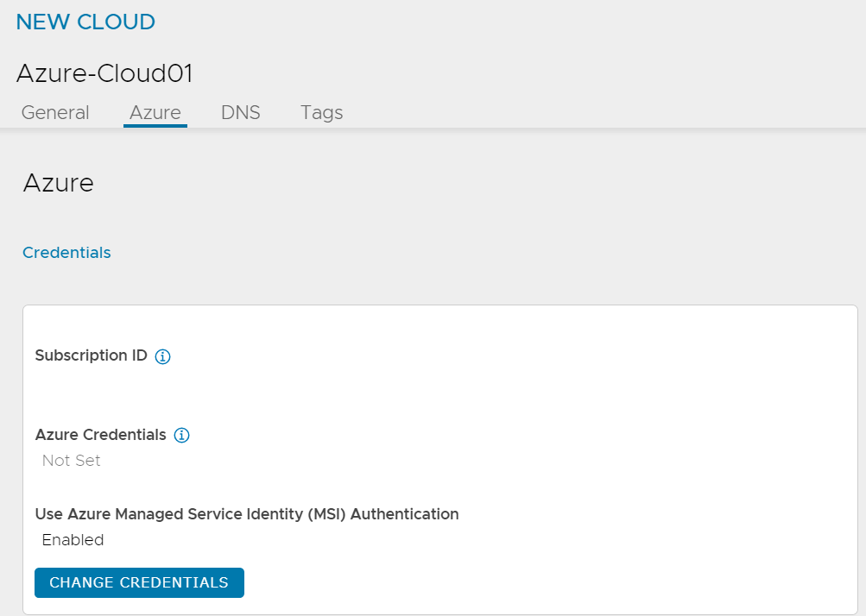866x616 pixels.
Task: Select the Azure tab
Action: (155, 113)
